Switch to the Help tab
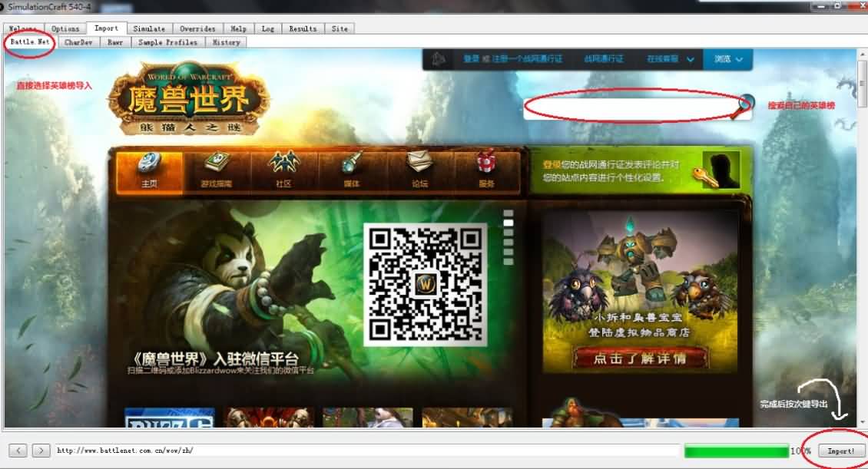The height and width of the screenshot is (469, 868). (239, 28)
